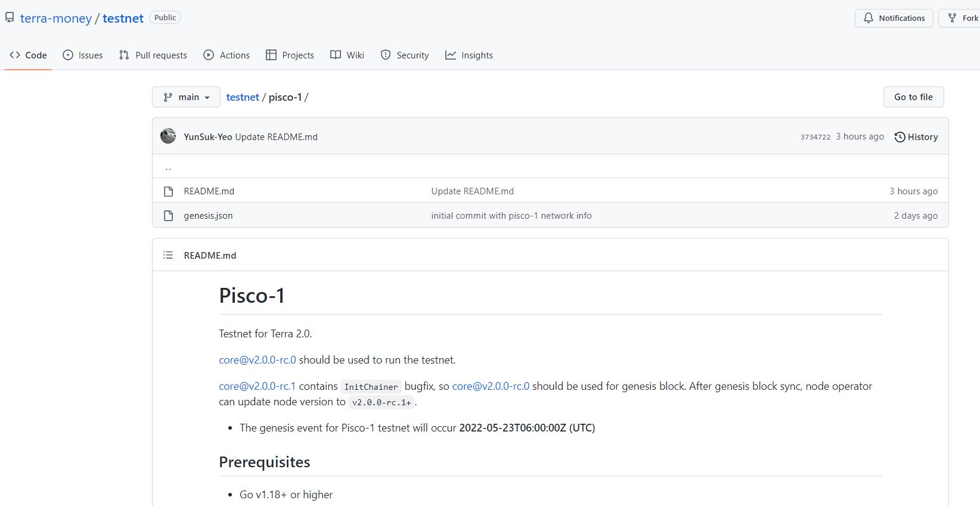Open the README table of contents icon
Screen dimensions: 980x506
[x=168, y=255]
